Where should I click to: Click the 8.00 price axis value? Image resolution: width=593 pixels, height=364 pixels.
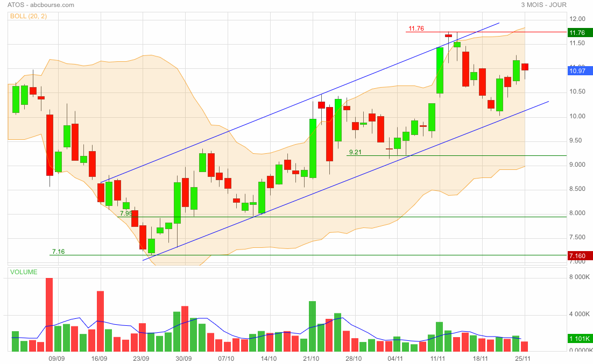[577, 213]
